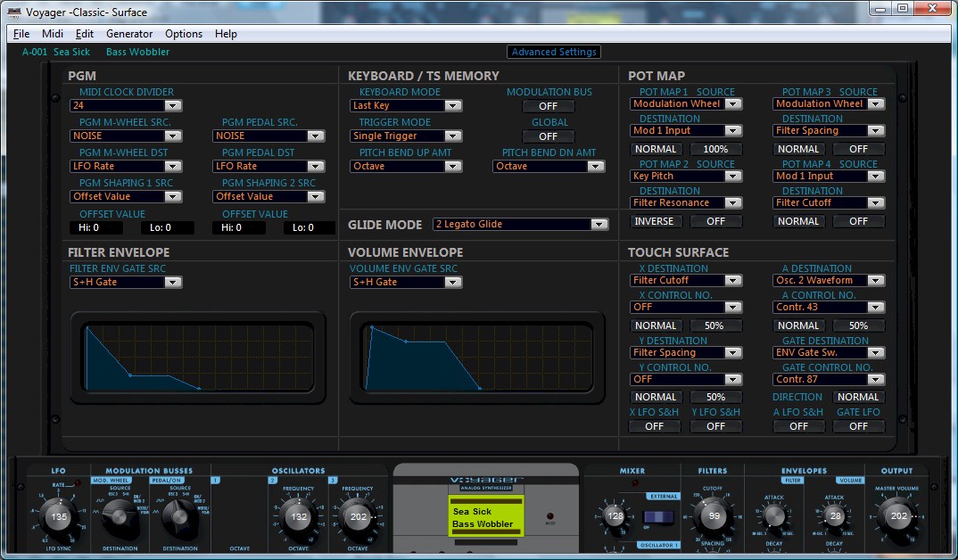Viewport: 958px width, 560px height.
Task: Open the Midi menu
Action: (x=53, y=34)
